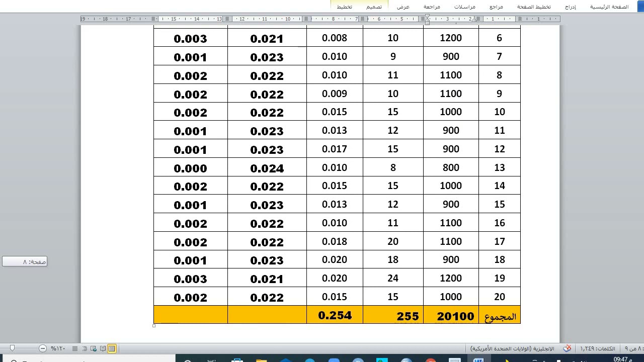Click the word count الكلمات: 1,249

598,348
